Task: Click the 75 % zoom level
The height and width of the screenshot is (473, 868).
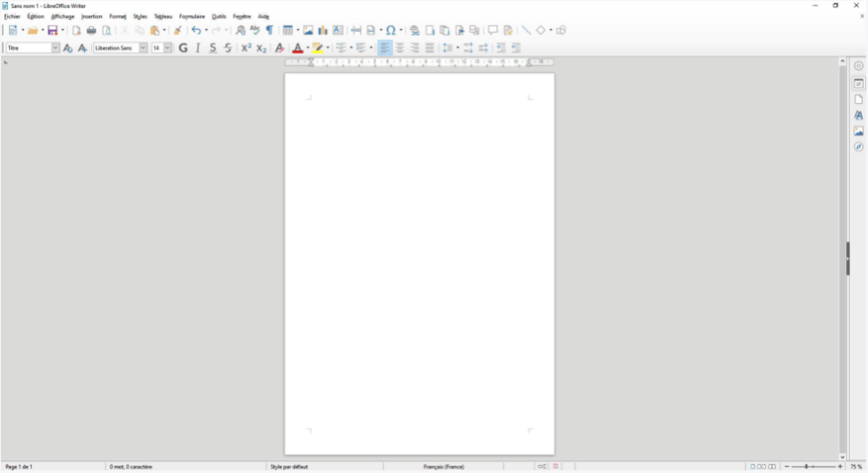Action: (856, 467)
